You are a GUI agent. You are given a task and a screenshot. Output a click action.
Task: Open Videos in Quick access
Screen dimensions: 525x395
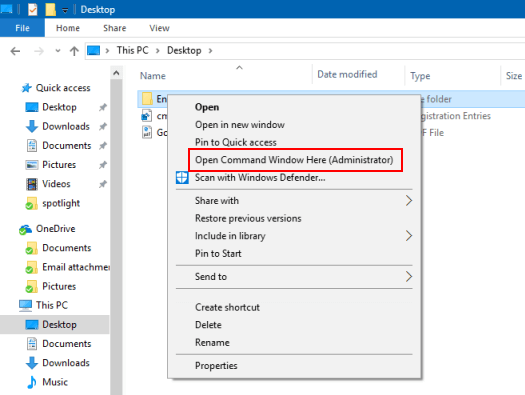pos(56,184)
